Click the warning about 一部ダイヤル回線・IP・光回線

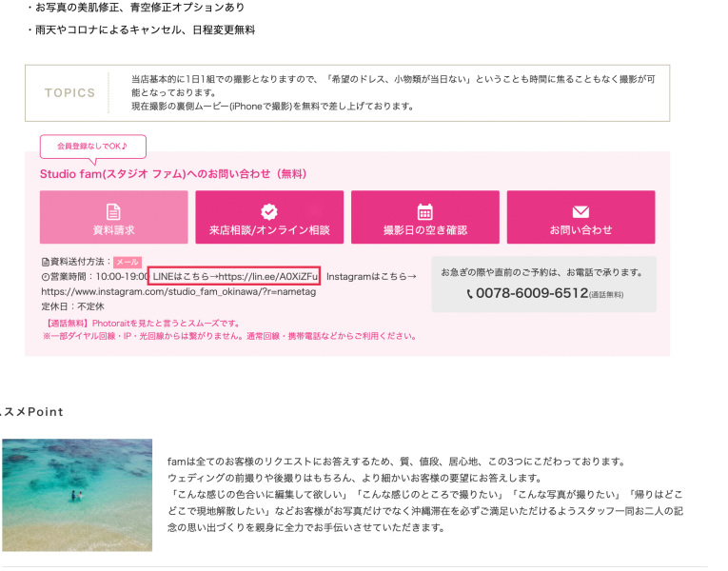click(x=230, y=336)
